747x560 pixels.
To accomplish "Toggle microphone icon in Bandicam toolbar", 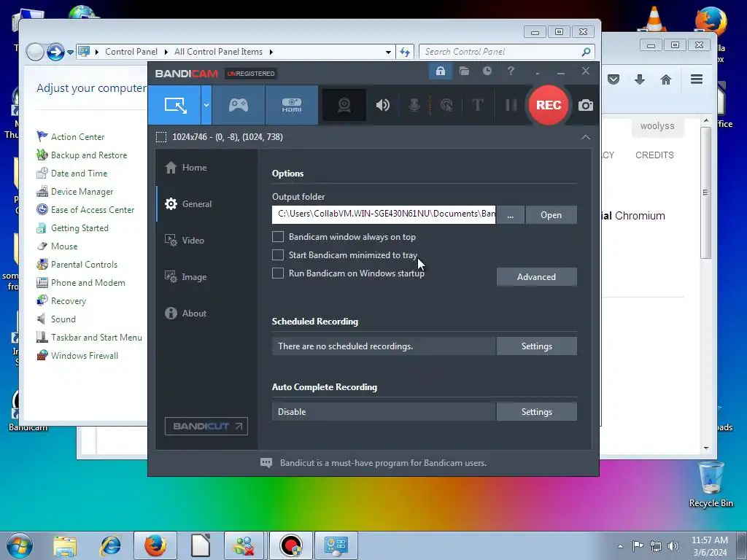I will [x=414, y=105].
